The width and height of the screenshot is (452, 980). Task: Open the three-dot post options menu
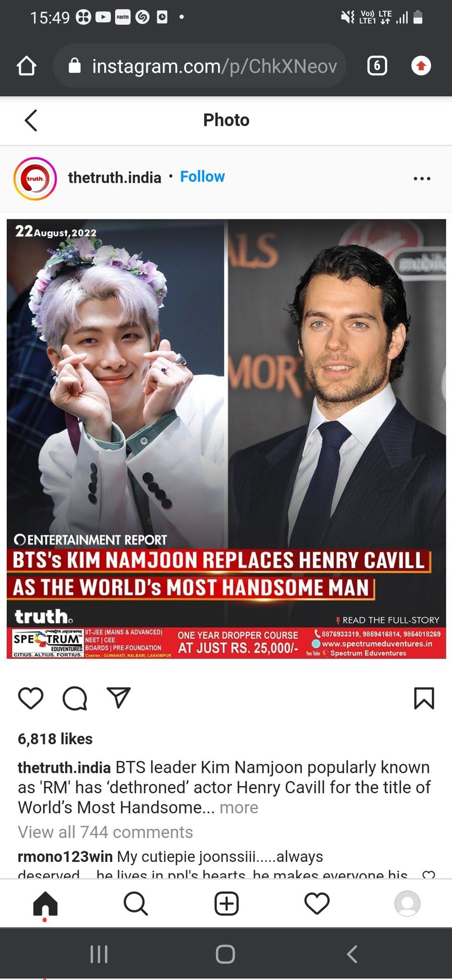pos(422,178)
